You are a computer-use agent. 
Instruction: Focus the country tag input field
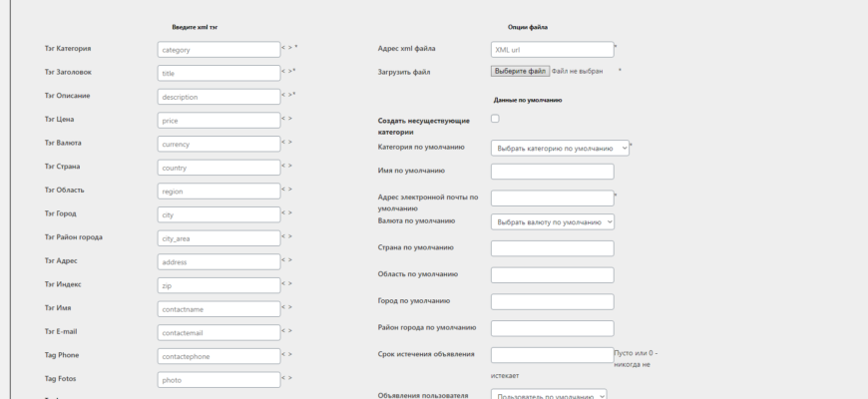(218, 168)
